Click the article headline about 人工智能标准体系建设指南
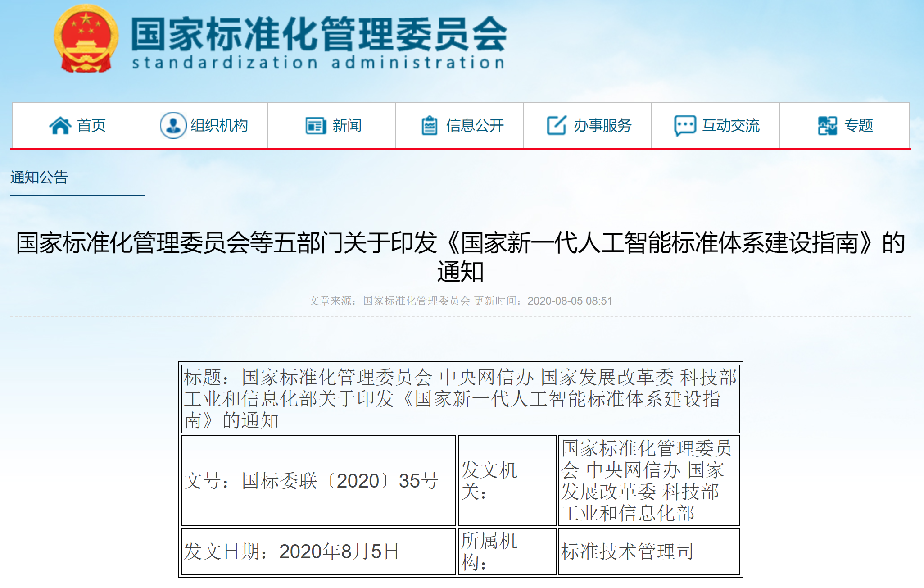 (x=460, y=256)
